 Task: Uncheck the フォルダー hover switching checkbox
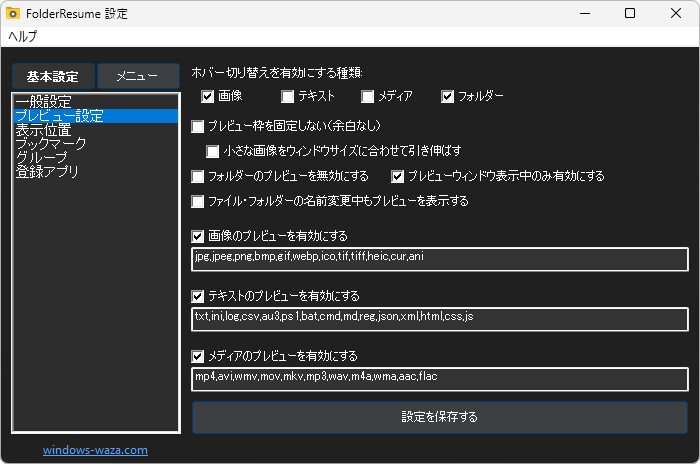click(x=447, y=96)
